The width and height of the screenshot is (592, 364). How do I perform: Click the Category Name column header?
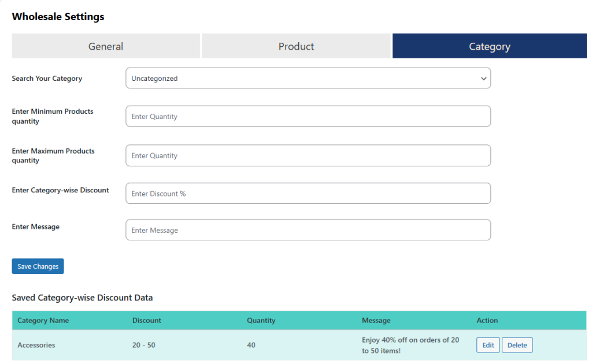coord(43,320)
